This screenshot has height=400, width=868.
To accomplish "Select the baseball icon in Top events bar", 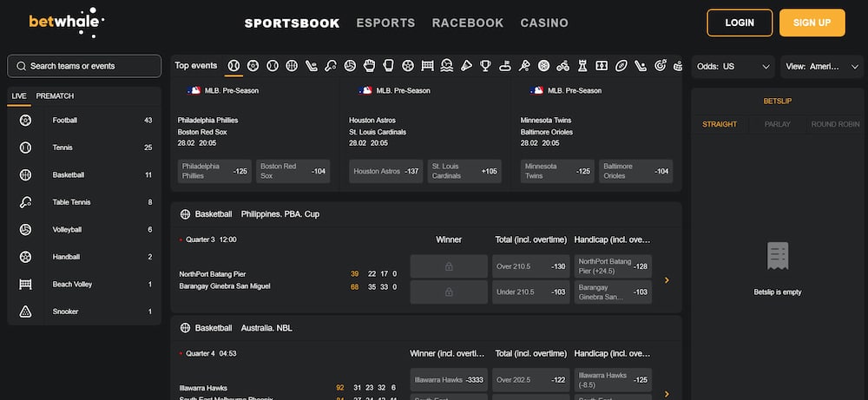I will 233,66.
